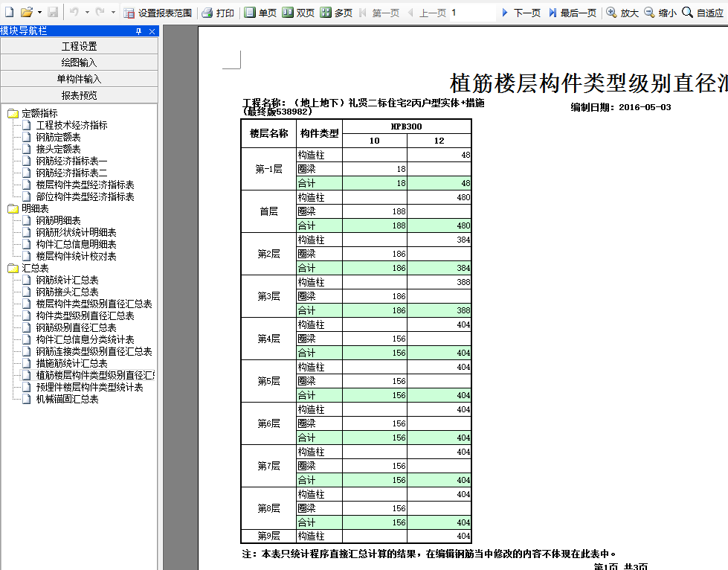Click the Open folder icon
Screen dimensions: 728x570
click(x=27, y=13)
